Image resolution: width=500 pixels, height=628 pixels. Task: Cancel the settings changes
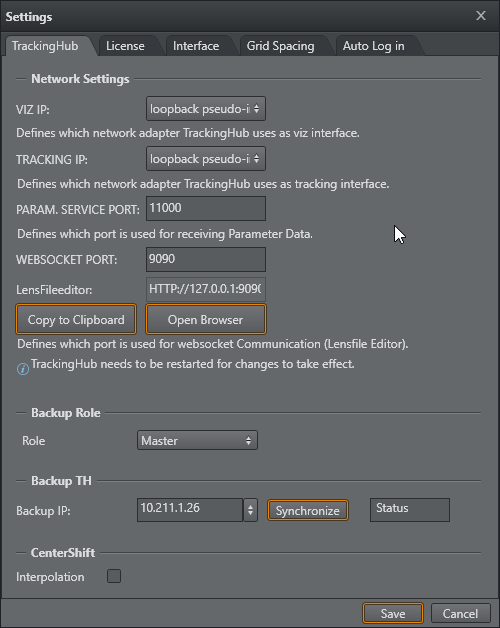(x=460, y=613)
